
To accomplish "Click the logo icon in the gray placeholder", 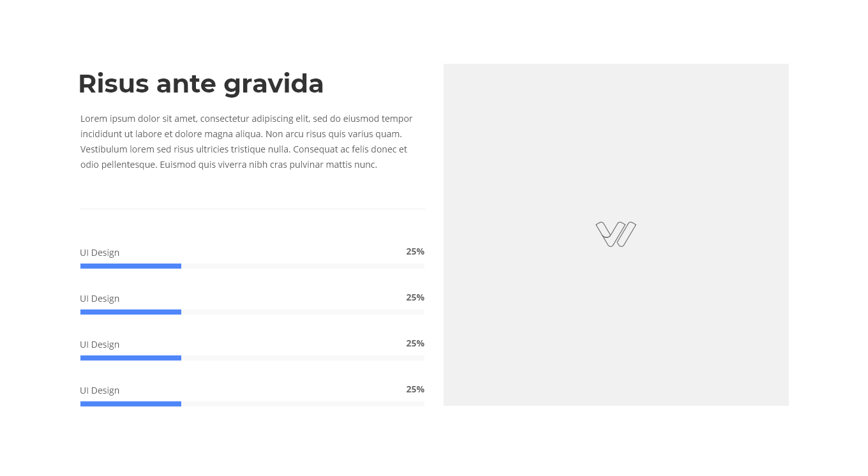I will point(616,234).
